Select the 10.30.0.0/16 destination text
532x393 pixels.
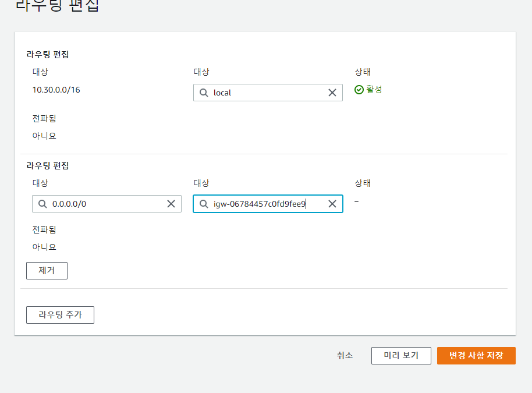click(56, 90)
